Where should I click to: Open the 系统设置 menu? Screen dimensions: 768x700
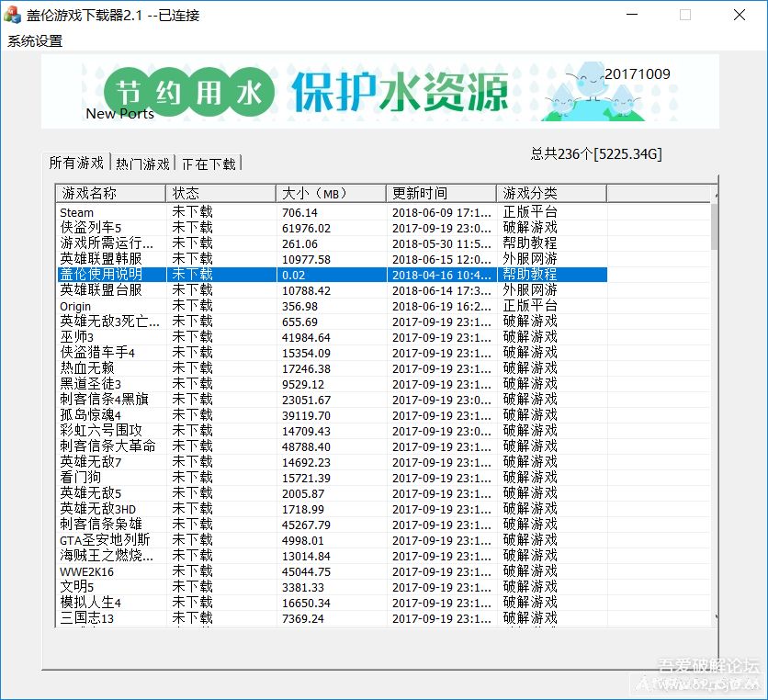click(x=35, y=41)
